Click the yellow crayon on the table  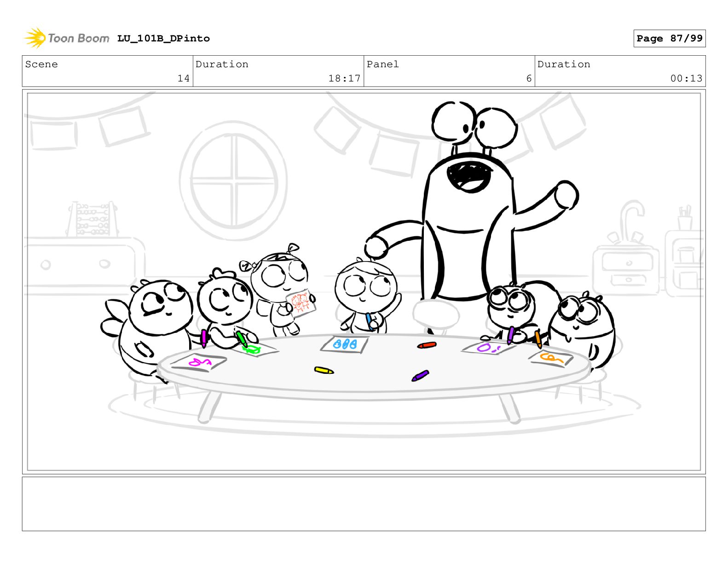tap(324, 370)
